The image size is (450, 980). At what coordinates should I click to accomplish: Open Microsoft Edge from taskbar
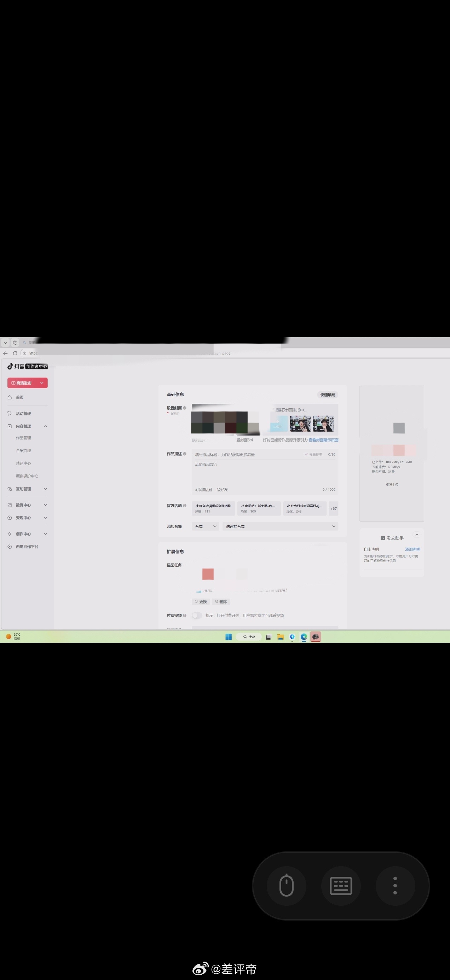pyautogui.click(x=304, y=637)
